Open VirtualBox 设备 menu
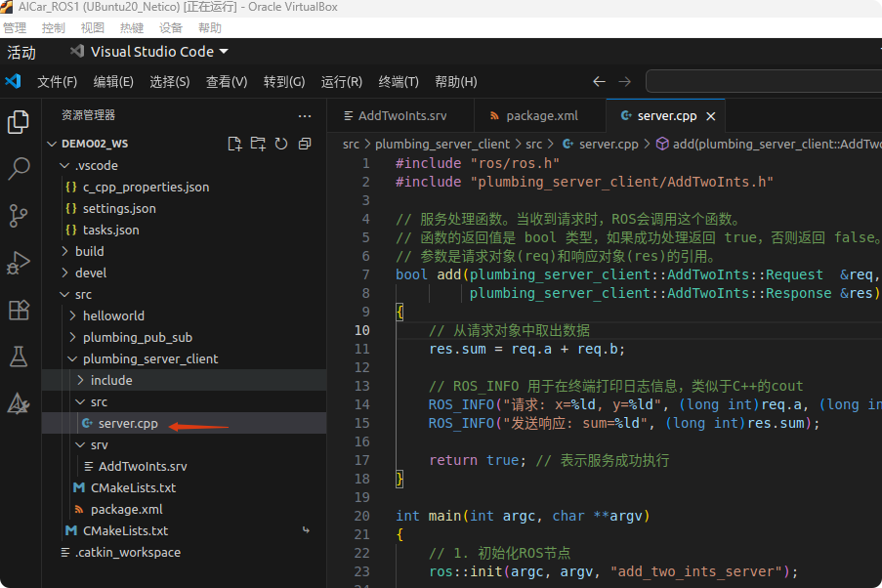882x588 pixels. (170, 27)
